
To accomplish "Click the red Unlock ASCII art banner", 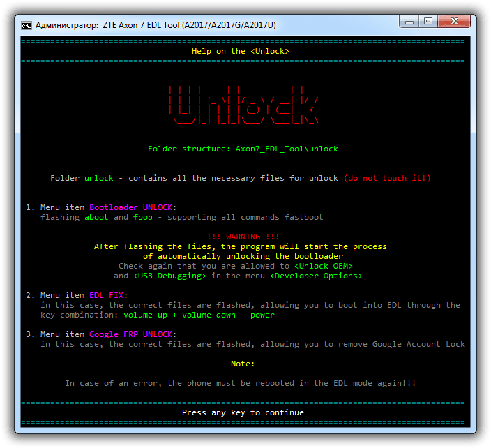I will (x=244, y=104).
